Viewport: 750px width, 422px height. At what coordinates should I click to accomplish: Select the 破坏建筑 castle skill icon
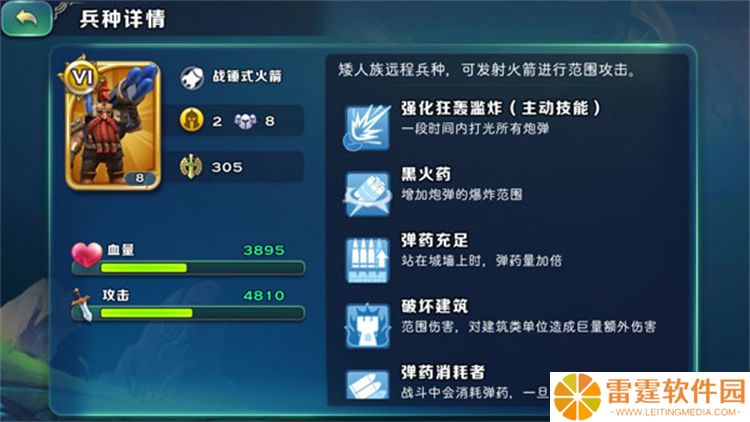click(x=367, y=325)
